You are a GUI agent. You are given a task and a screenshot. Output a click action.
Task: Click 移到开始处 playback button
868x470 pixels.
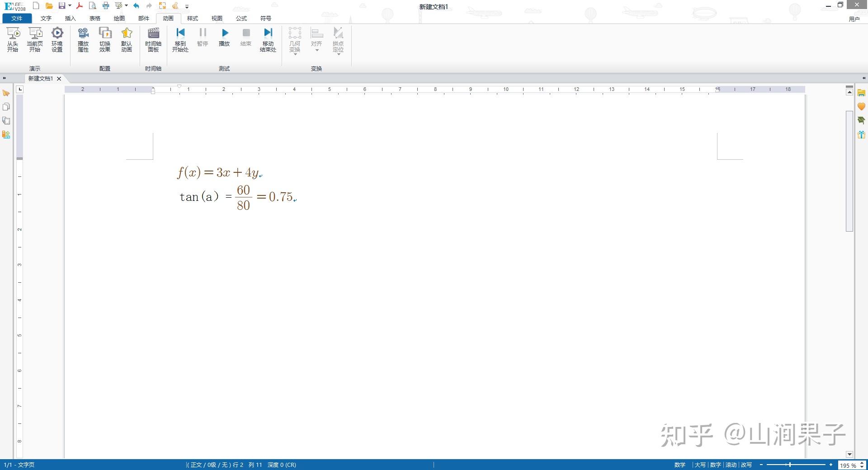(180, 39)
